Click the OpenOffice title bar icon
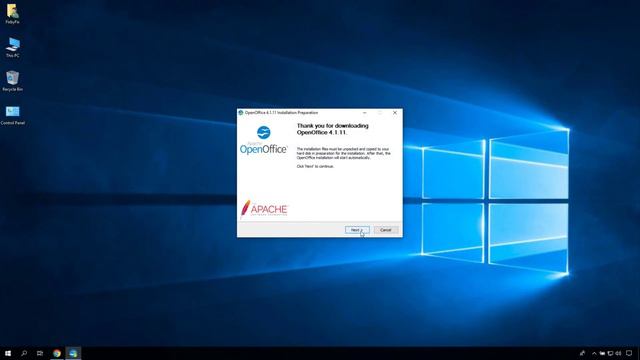The height and width of the screenshot is (360, 640). pos(241,113)
